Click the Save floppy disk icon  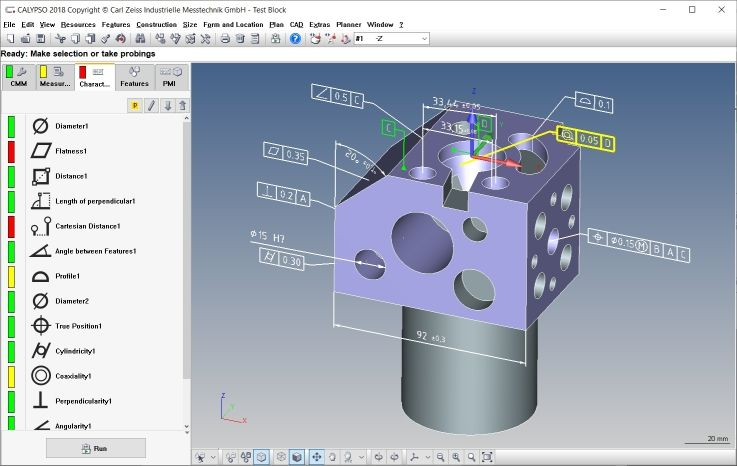pos(40,39)
